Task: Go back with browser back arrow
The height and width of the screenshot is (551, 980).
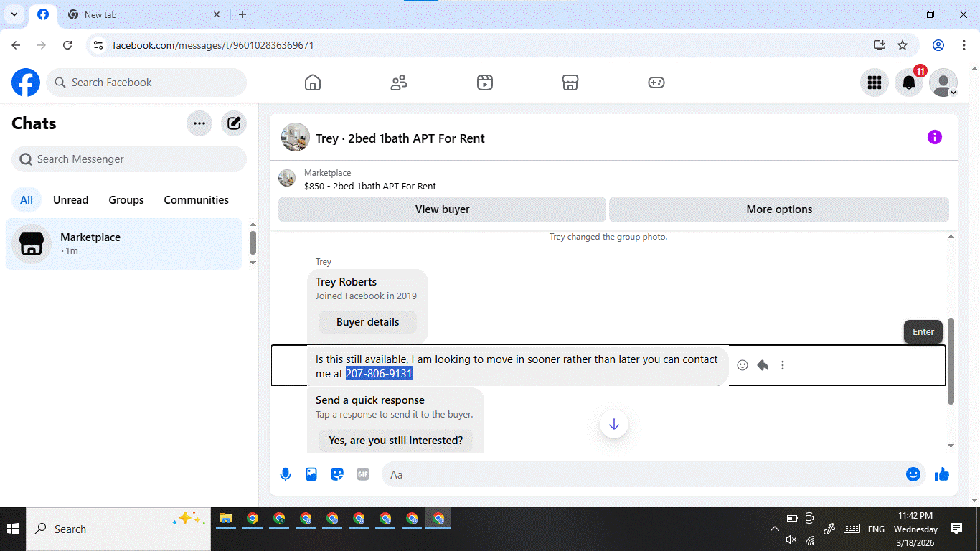Action: [16, 45]
